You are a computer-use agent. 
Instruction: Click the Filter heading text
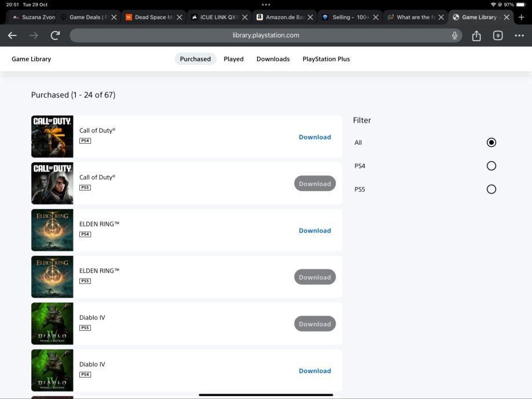tap(362, 120)
